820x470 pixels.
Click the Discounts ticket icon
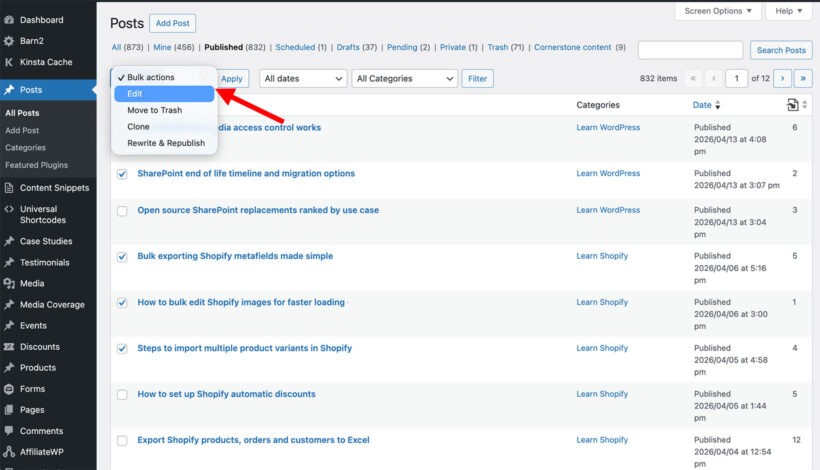click(9, 347)
